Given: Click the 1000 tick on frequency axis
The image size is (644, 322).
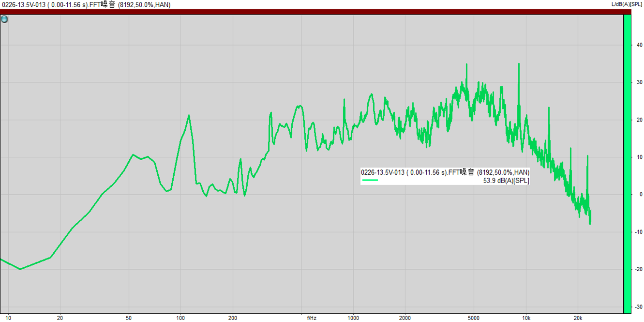Looking at the screenshot, I should pyautogui.click(x=353, y=318).
